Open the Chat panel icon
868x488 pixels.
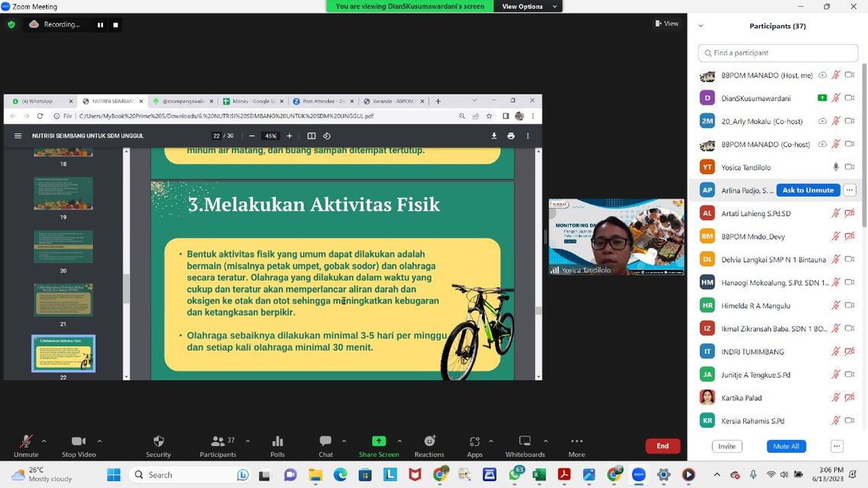point(325,442)
